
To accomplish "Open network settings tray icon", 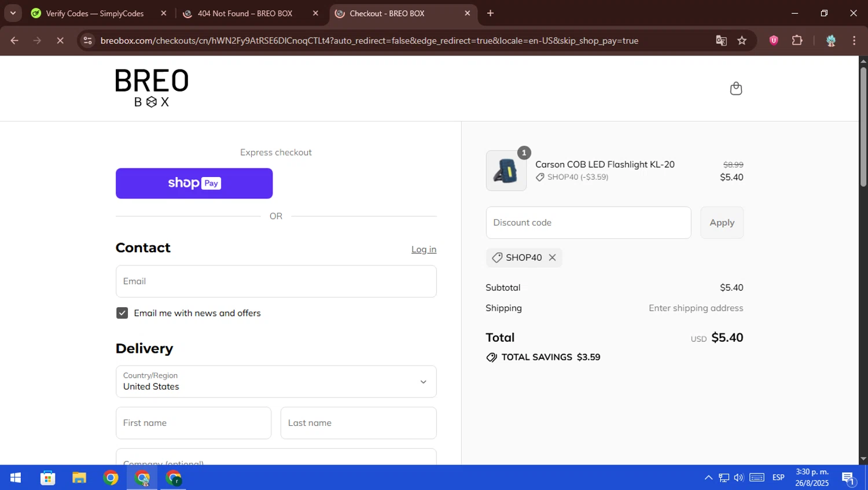I will 724,478.
